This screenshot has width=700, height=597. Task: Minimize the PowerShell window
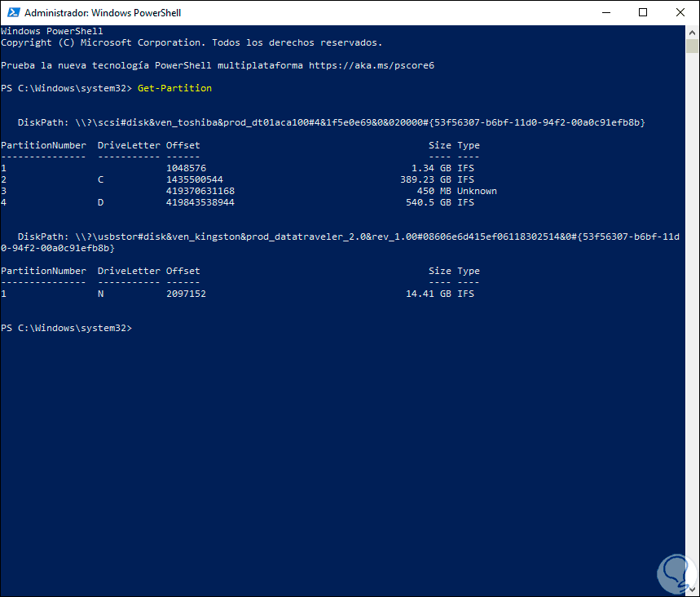pos(605,12)
